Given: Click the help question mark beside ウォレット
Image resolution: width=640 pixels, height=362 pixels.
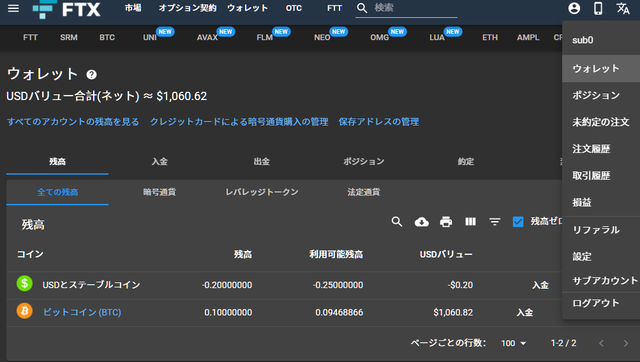Looking at the screenshot, I should click(91, 74).
